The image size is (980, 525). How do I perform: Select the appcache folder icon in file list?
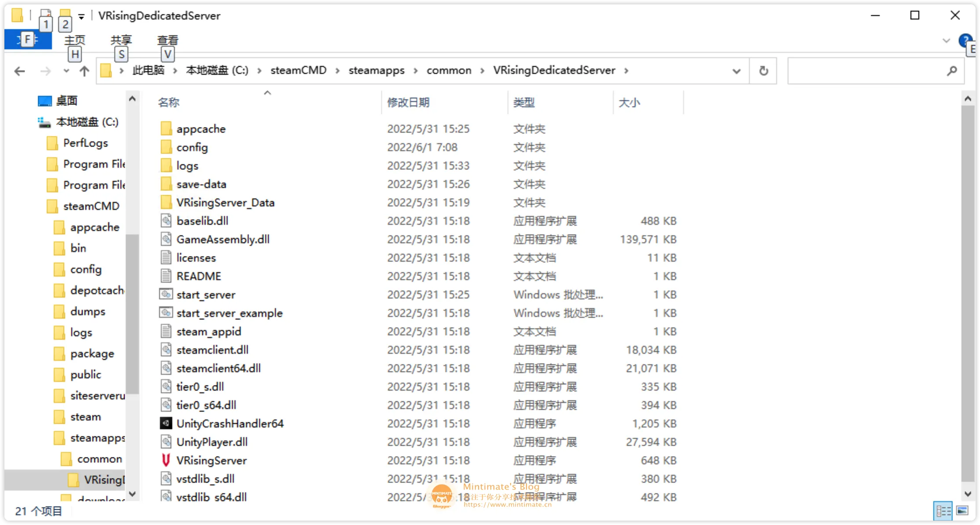click(166, 128)
